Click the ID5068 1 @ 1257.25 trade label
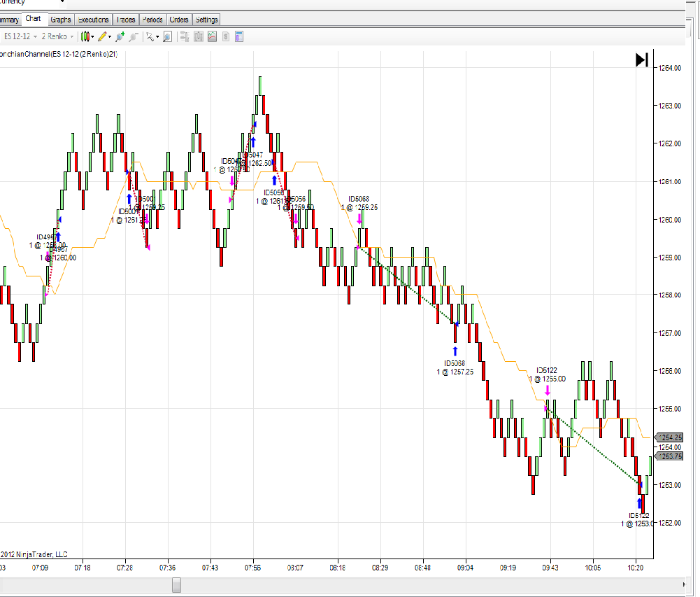 [x=455, y=367]
